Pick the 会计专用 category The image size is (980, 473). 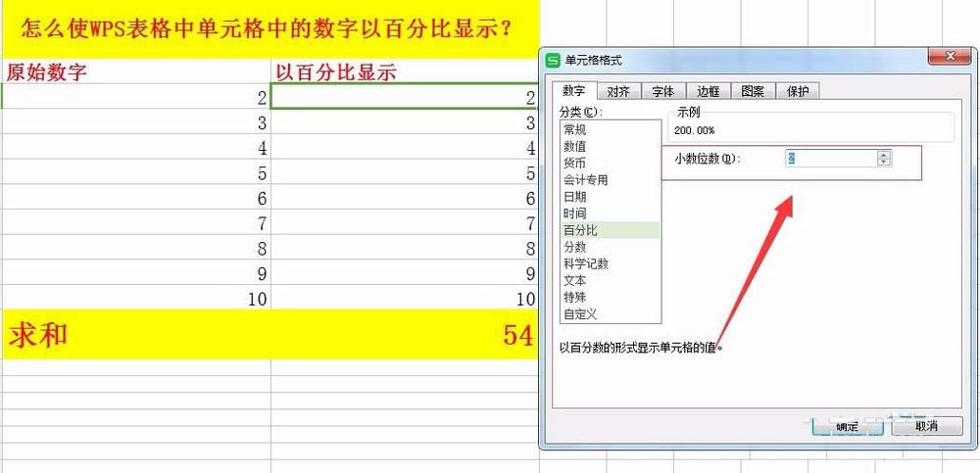point(586,179)
